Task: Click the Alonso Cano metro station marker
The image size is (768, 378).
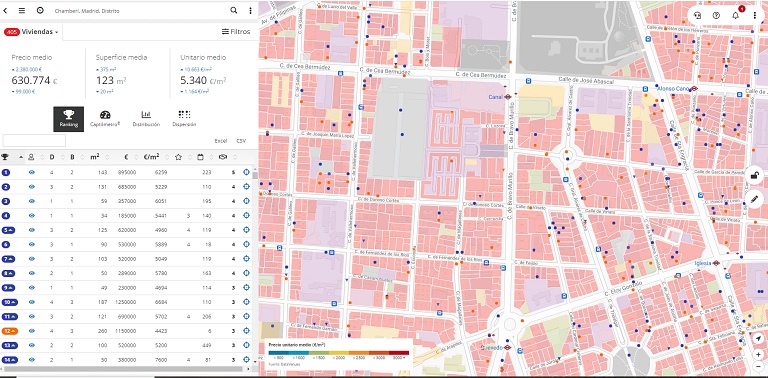Action: click(x=694, y=89)
